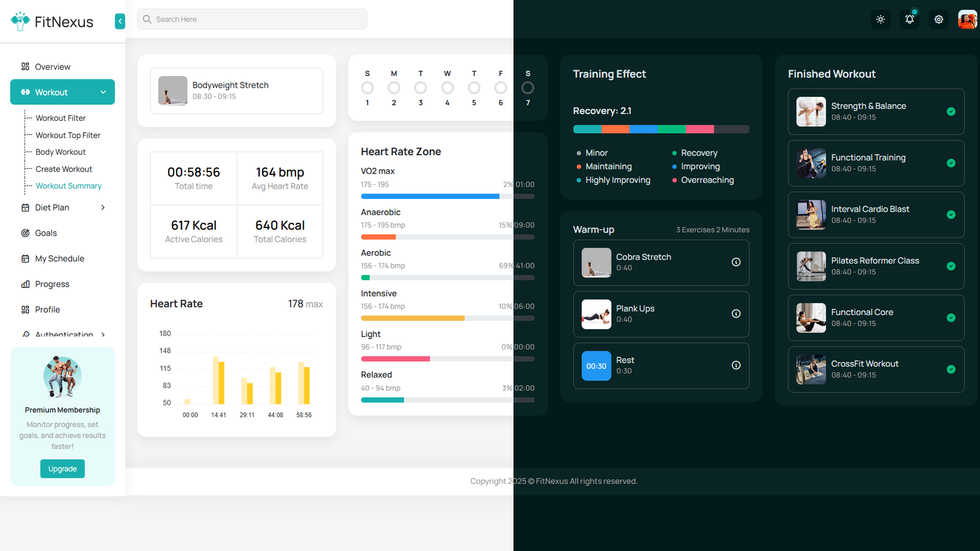Image resolution: width=980 pixels, height=551 pixels.
Task: Expand the Diet Plan submenu
Action: click(103, 208)
